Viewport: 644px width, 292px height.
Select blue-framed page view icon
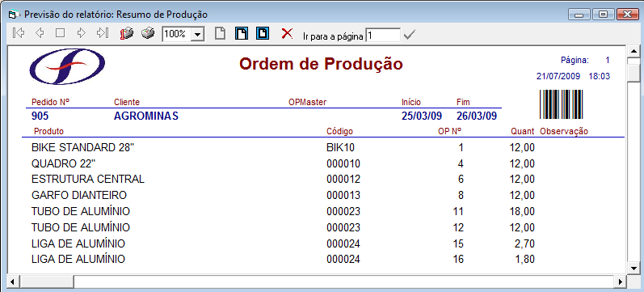[x=263, y=33]
